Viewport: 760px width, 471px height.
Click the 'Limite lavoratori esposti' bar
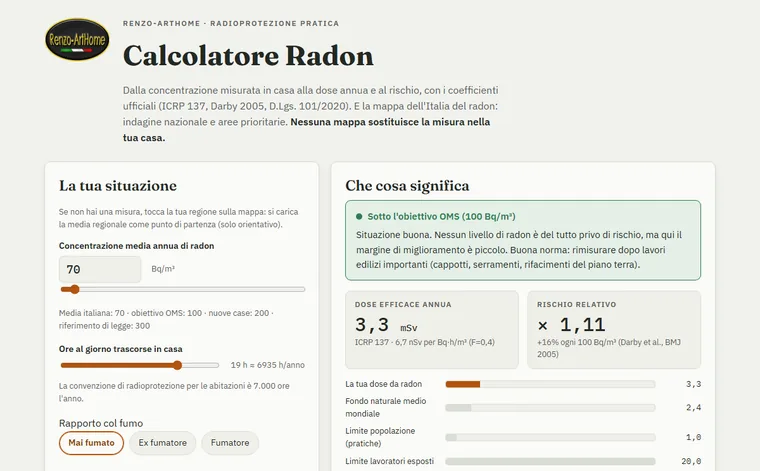pyautogui.click(x=550, y=461)
